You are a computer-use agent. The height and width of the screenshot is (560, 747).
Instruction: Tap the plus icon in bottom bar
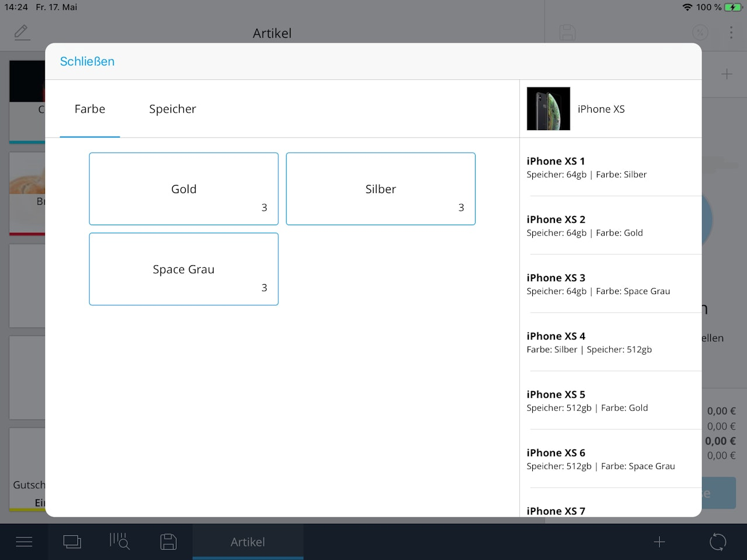pyautogui.click(x=659, y=542)
